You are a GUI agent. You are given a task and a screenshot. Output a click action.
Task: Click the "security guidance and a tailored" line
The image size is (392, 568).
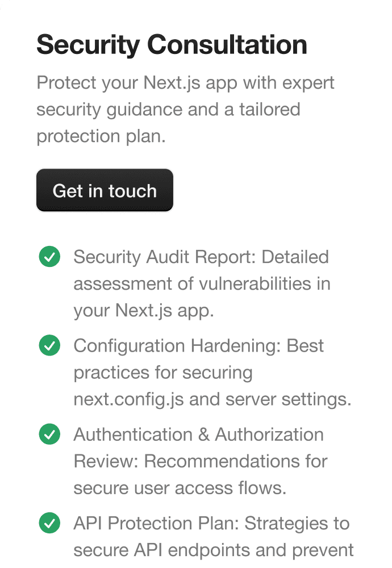point(168,110)
